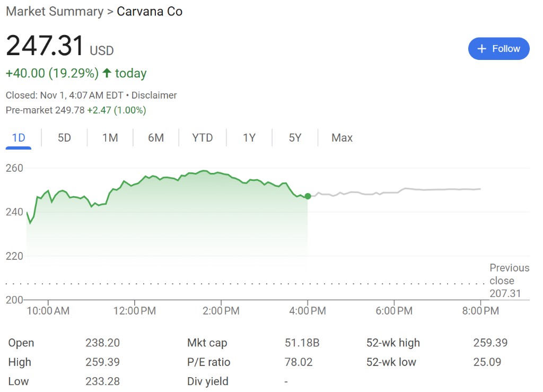Click the green up arrow beside today
Viewport: 543px width, 392px height.
pyautogui.click(x=107, y=73)
